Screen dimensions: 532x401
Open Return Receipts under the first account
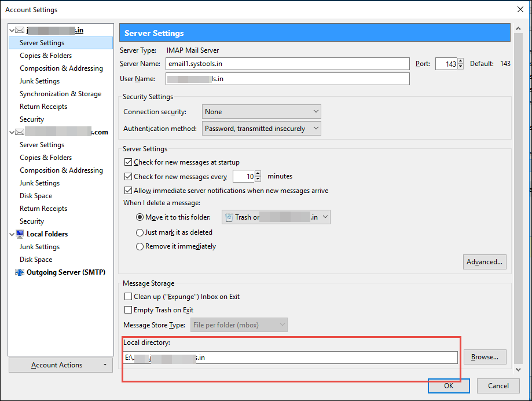click(43, 107)
